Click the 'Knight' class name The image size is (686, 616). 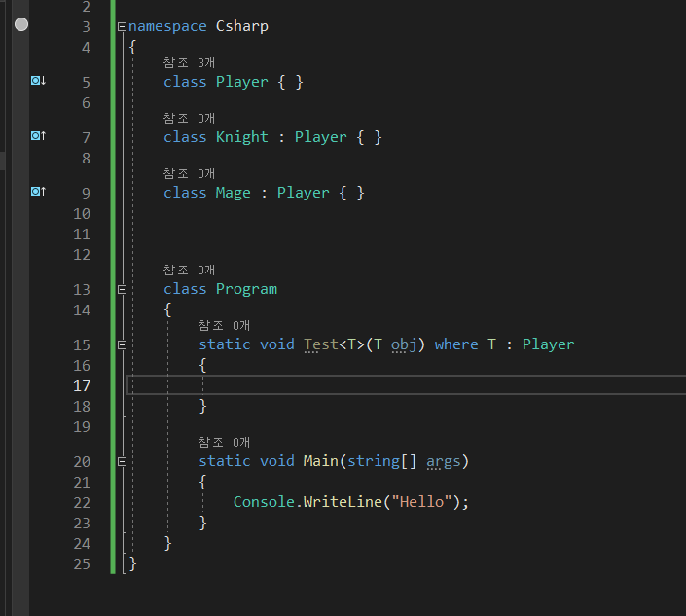tap(242, 137)
